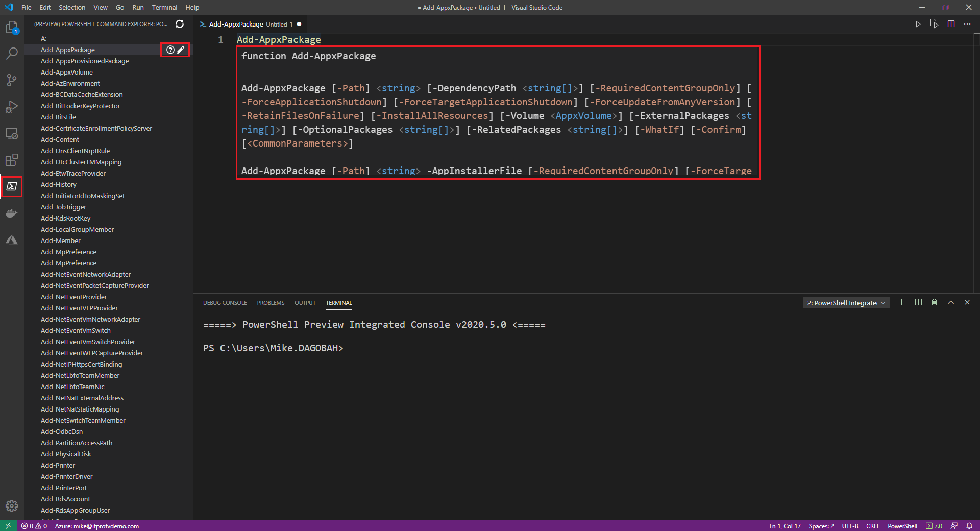Select Add-BitsFile in command list
Image resolution: width=980 pixels, height=531 pixels.
point(58,117)
